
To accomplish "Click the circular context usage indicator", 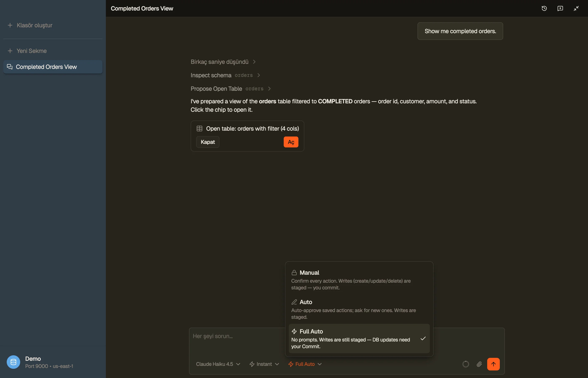I will point(466,364).
